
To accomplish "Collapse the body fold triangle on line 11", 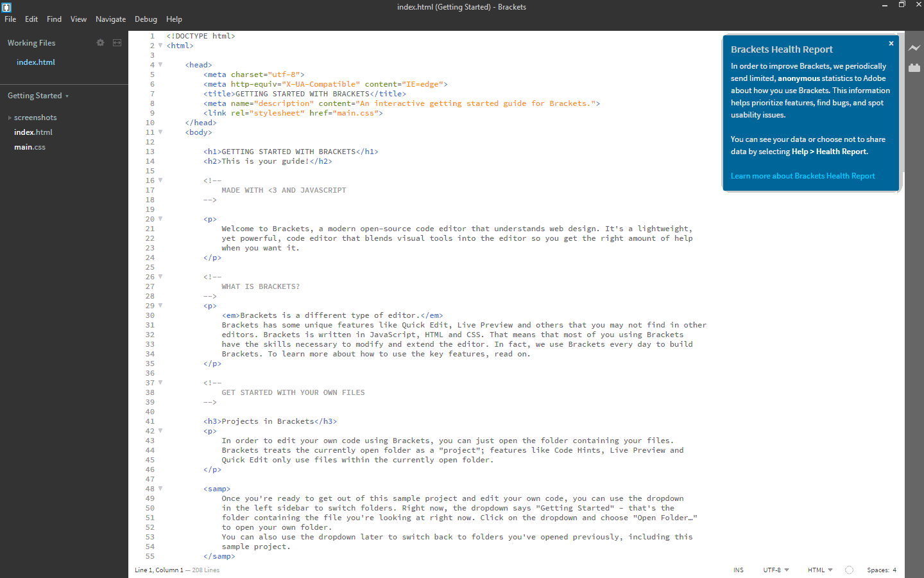I will point(160,132).
